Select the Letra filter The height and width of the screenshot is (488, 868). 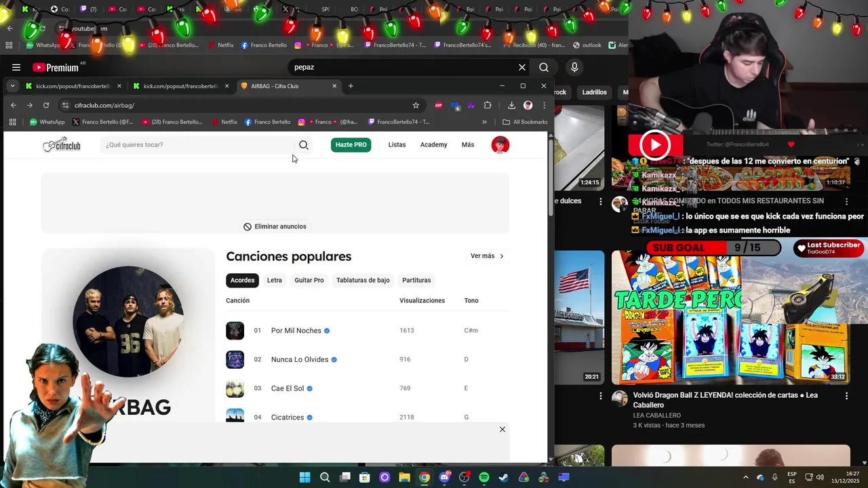[x=275, y=280]
